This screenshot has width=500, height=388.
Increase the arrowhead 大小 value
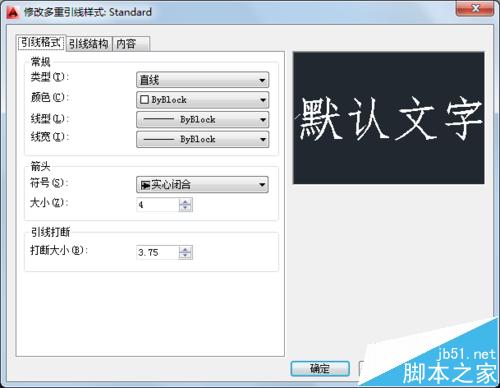(186, 201)
